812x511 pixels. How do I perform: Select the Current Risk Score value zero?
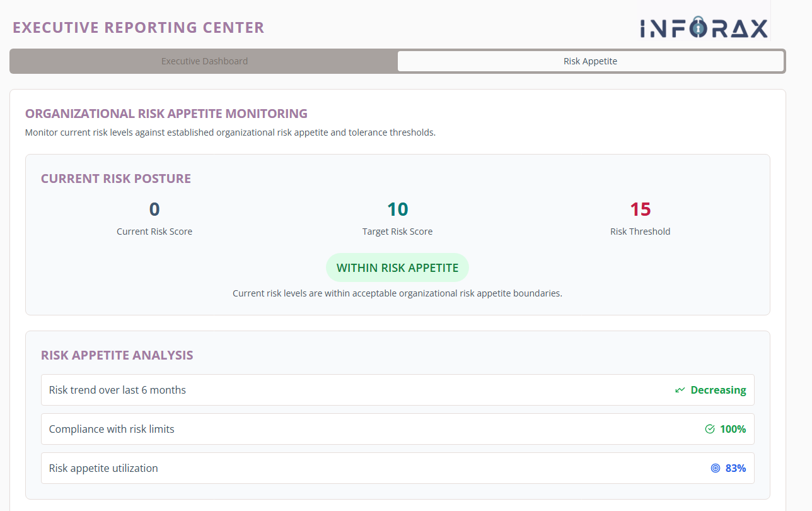pyautogui.click(x=154, y=209)
